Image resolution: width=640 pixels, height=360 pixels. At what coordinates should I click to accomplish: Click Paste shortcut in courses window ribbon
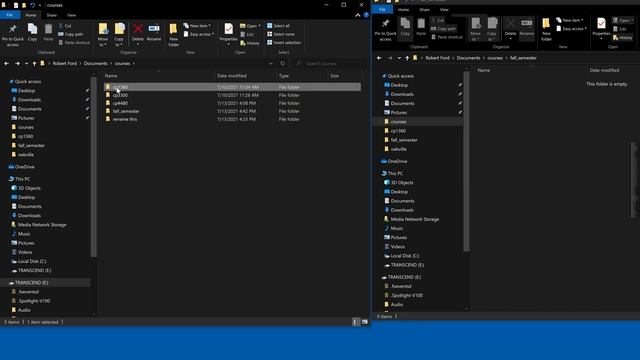point(74,42)
